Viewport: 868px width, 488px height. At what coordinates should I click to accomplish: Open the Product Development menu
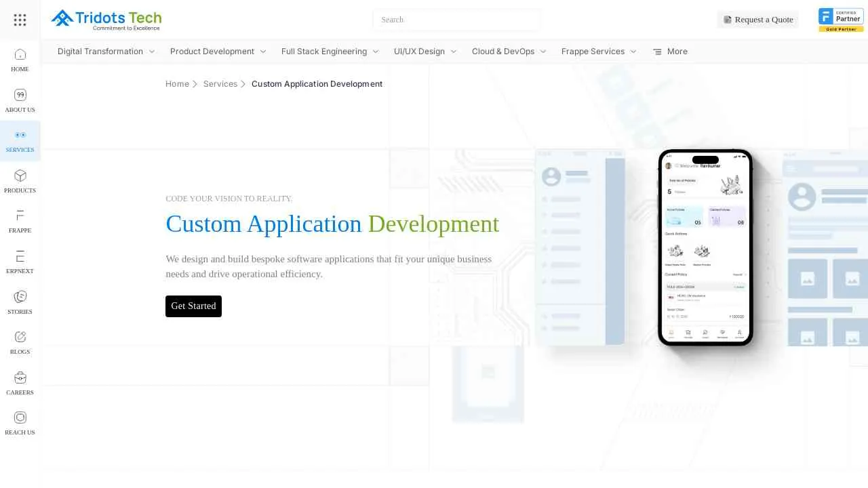pyautogui.click(x=212, y=52)
